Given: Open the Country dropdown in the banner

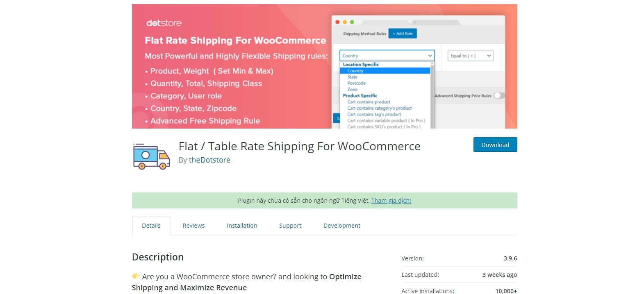Looking at the screenshot, I should click(387, 56).
